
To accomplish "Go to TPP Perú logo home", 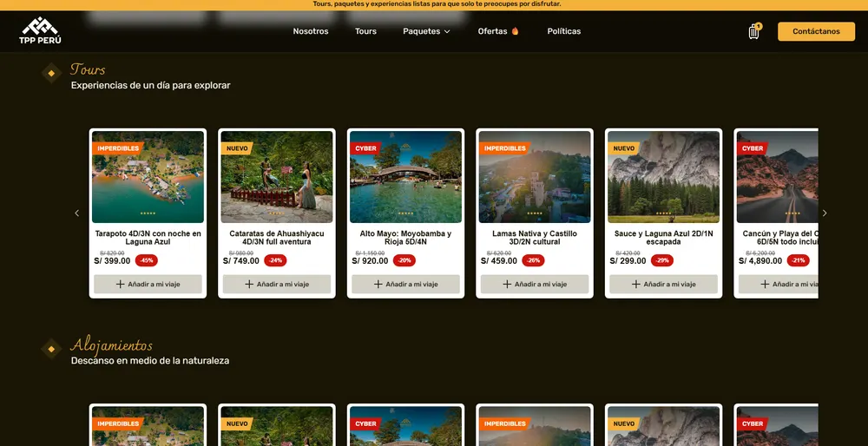I will pos(41,31).
